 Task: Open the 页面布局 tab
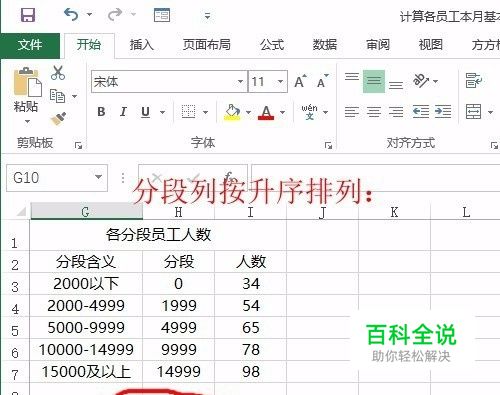(x=206, y=45)
